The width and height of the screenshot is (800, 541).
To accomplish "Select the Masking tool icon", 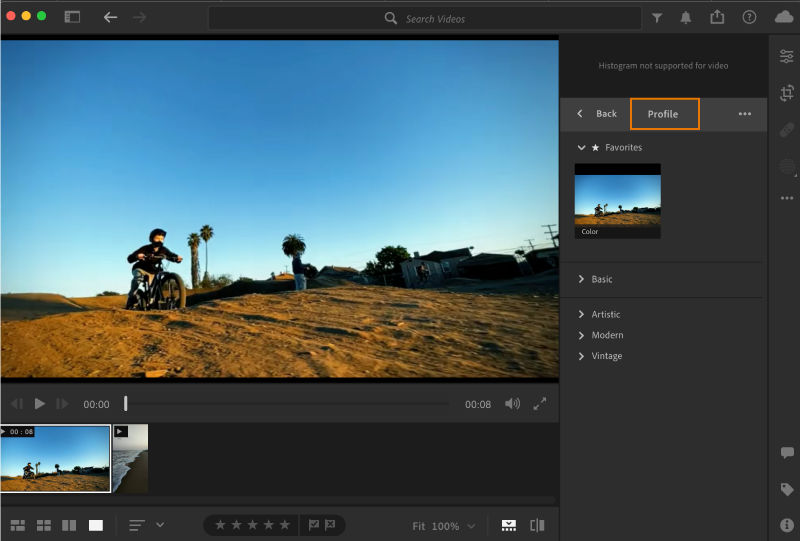I will (x=787, y=166).
